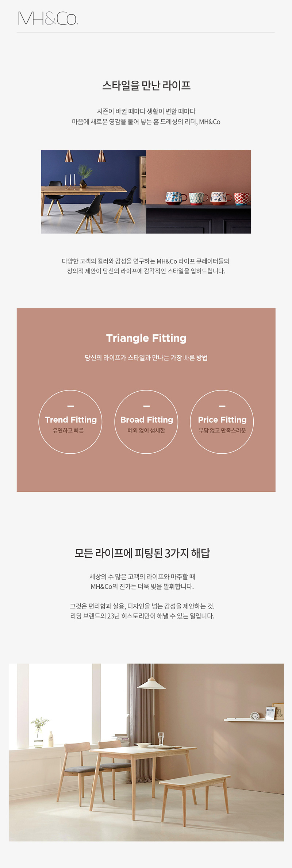Open the patterned mugs photo
This screenshot has height=868, width=292.
pyautogui.click(x=199, y=192)
